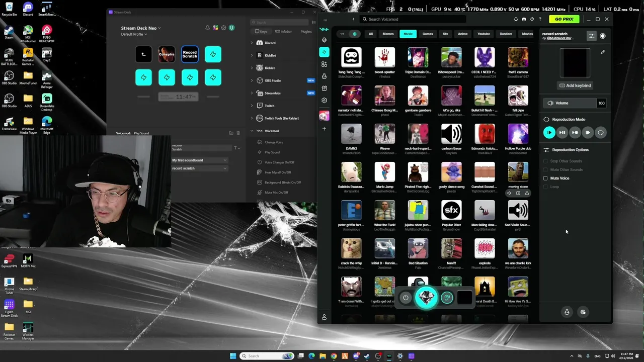Select the Conspire key in Stream Deck
The width and height of the screenshot is (644, 362).
(x=167, y=54)
